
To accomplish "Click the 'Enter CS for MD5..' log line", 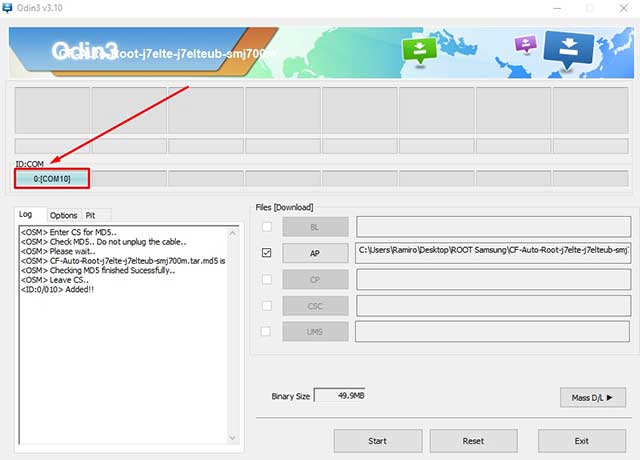I will pos(69,232).
